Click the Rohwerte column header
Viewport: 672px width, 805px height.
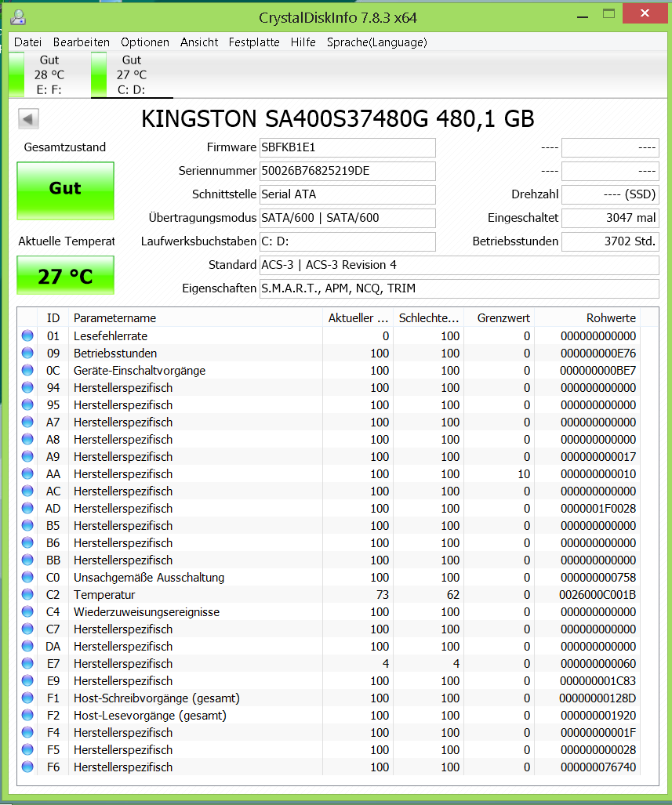point(587,317)
